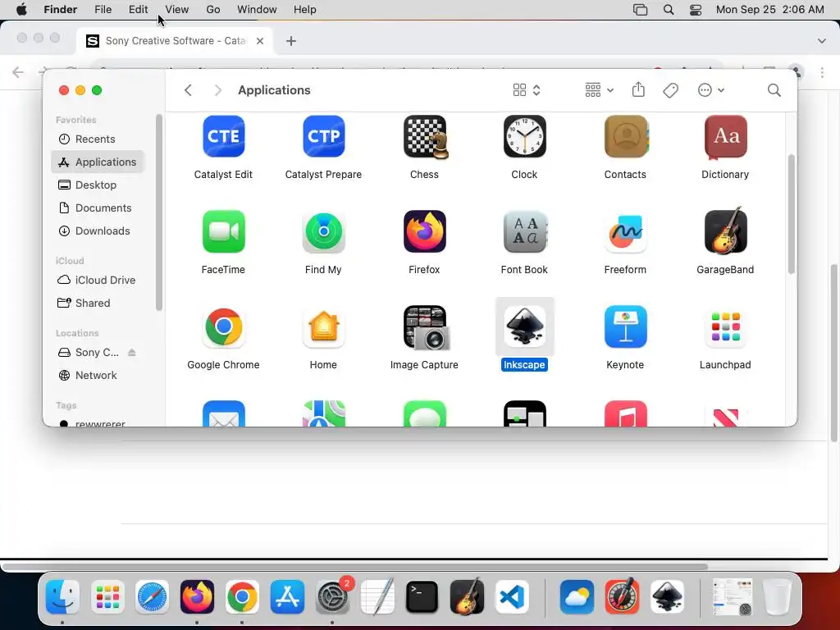Select Applications in the Finder sidebar
The width and height of the screenshot is (840, 630).
pyautogui.click(x=98, y=162)
